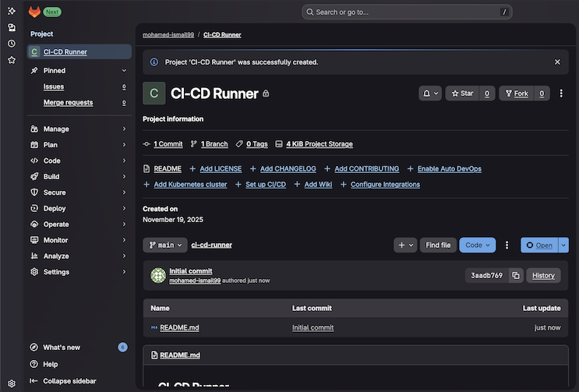Screen dimensions: 579x392
Task: Open the 0 Tags link
Action: click(257, 144)
